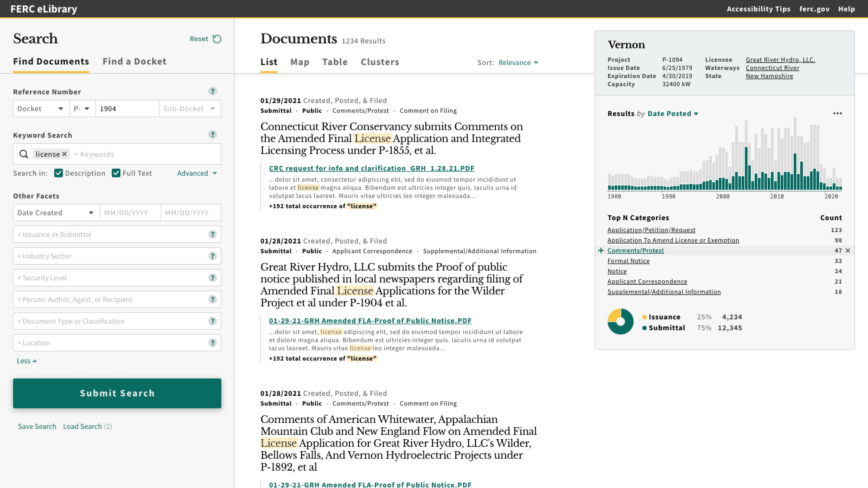Click Save Search link
The width and height of the screenshot is (868, 488).
pyautogui.click(x=37, y=426)
